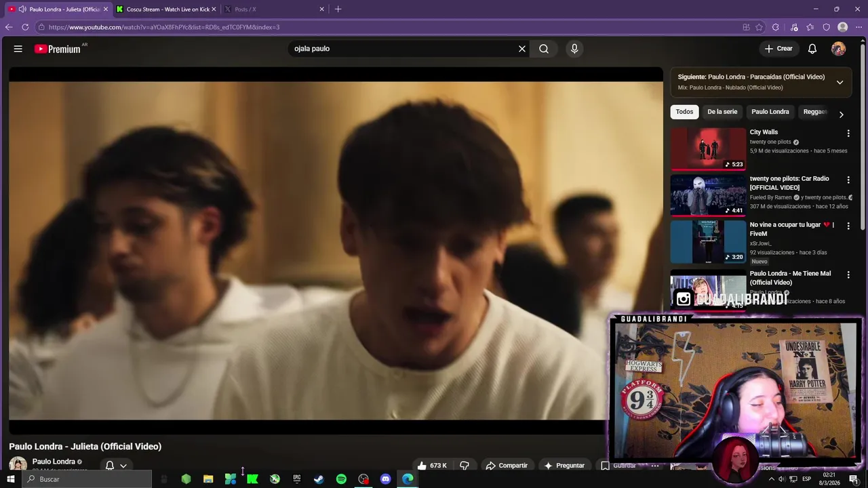Image resolution: width=868 pixels, height=488 pixels.
Task: Switch to the Posts / X tab
Action: (x=274, y=9)
